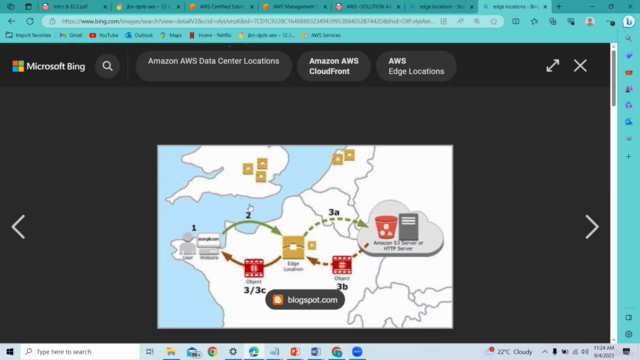Screen dimensions: 640x360
Task: Open Bing Copilot sidebar button
Action: click(629, 21)
